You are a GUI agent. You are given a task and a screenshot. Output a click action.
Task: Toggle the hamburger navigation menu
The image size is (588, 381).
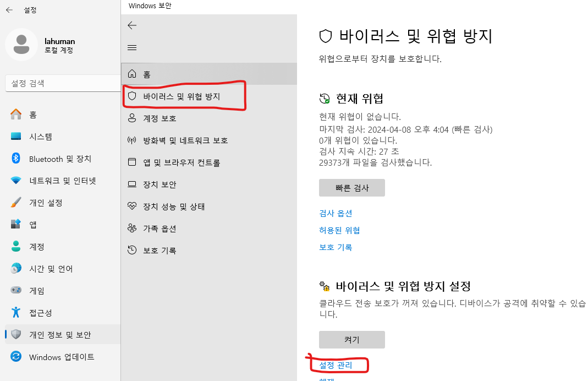[x=132, y=48]
